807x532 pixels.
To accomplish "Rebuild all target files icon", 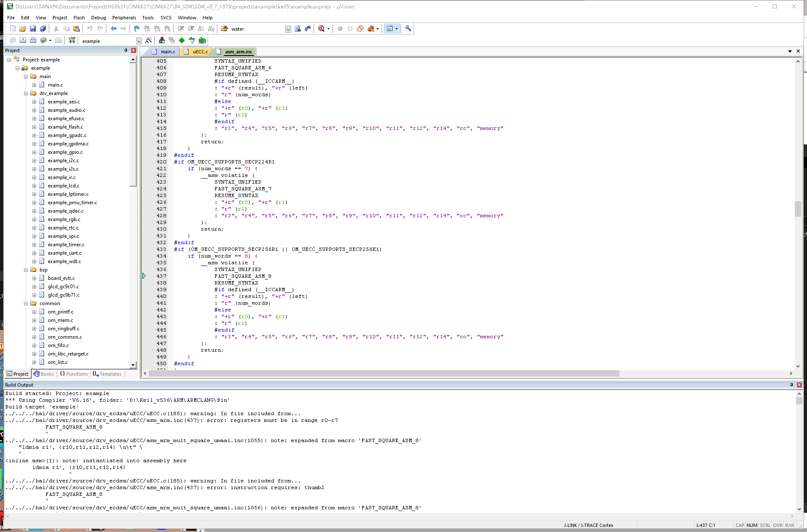I will tap(33, 40).
